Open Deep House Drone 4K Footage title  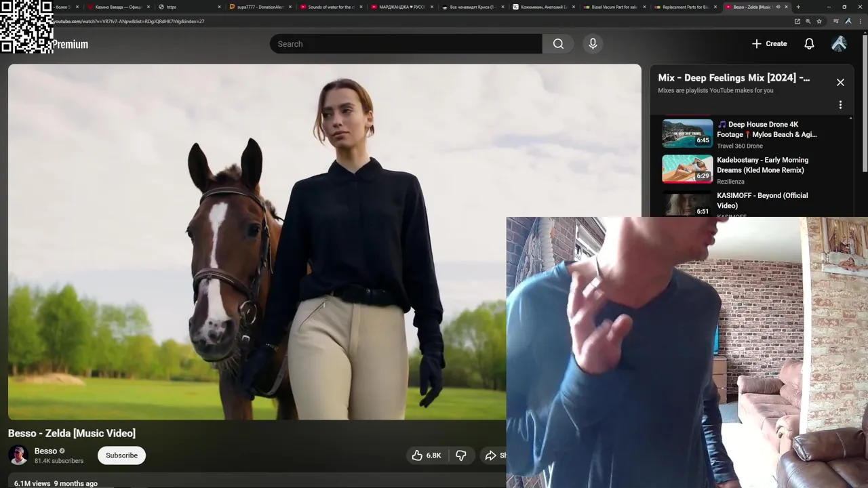(x=767, y=129)
